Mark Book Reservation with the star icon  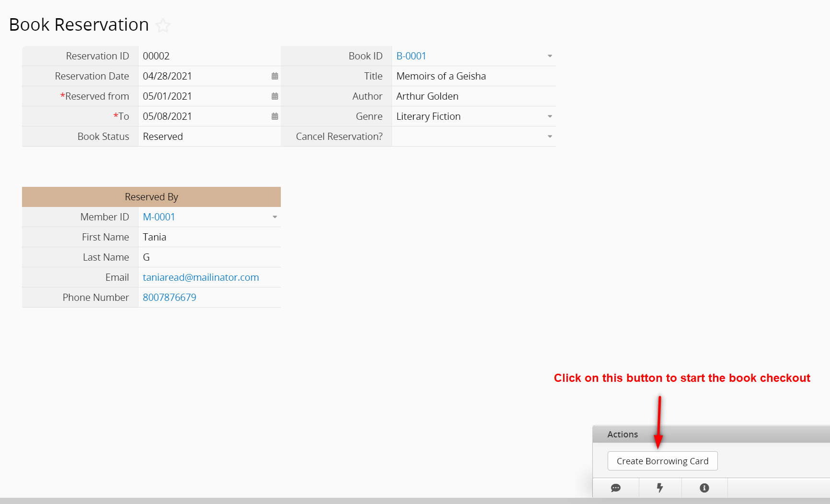coord(163,25)
